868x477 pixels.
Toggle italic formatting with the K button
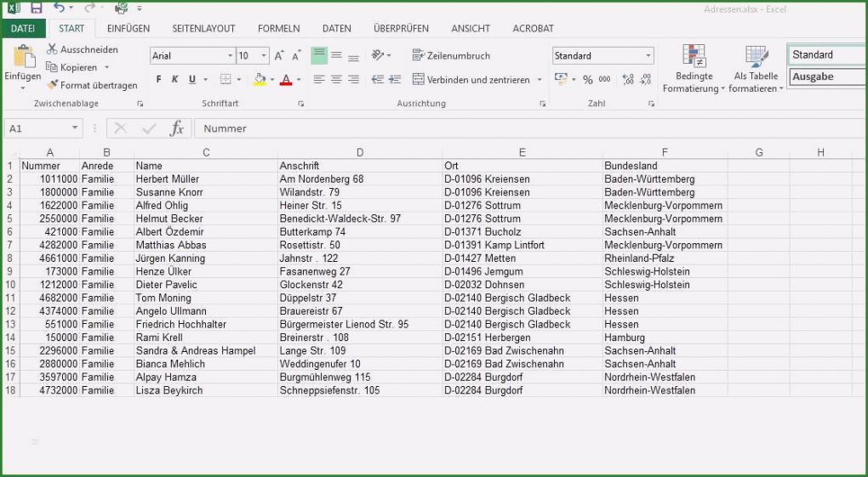[175, 79]
